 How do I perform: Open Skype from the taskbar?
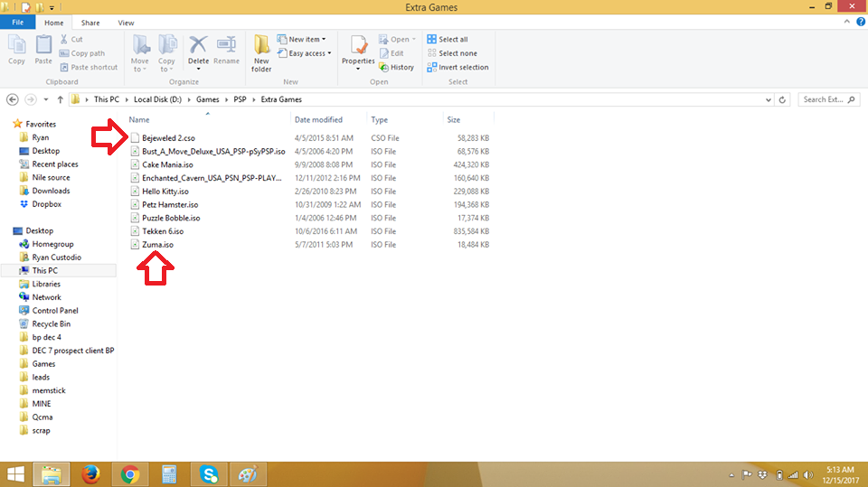[x=209, y=474]
